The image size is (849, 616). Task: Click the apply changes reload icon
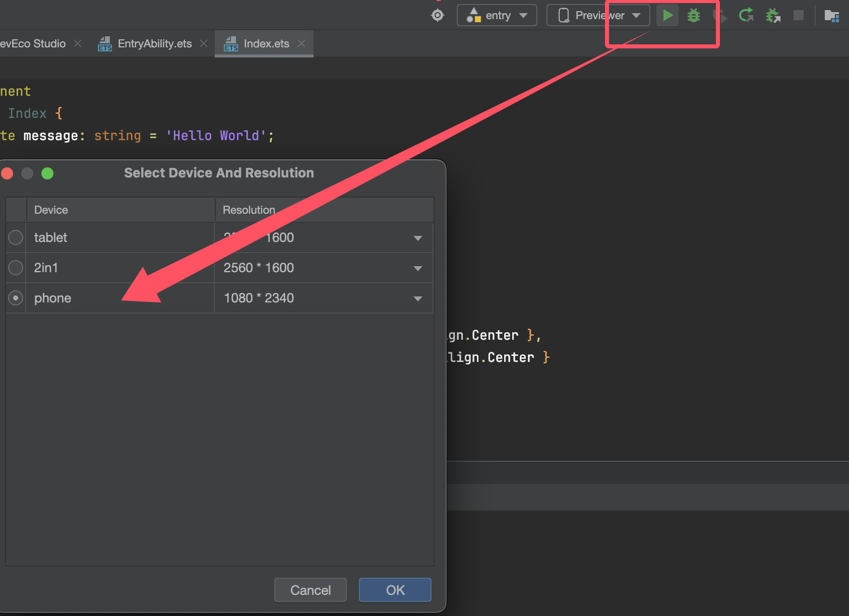(746, 16)
